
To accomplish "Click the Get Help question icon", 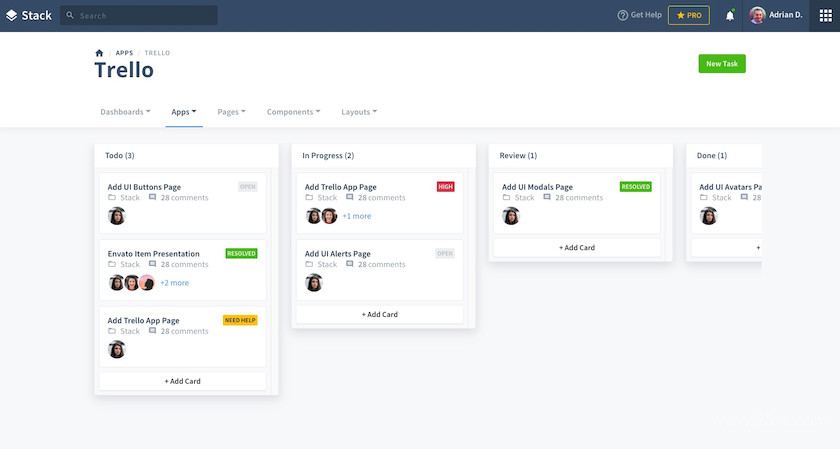I will coord(622,16).
